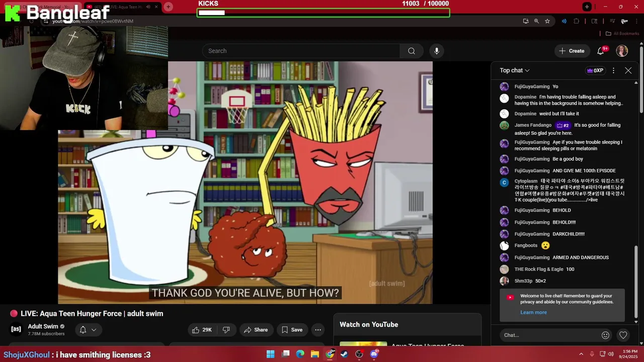644x362 pixels.
Task: Mute the YouTube tab audio
Action: (148, 7)
